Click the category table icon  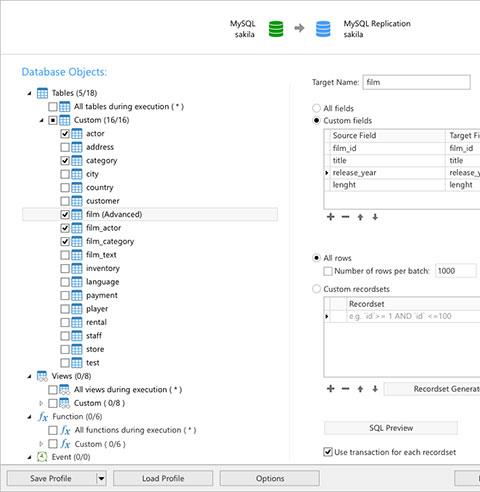pos(77,161)
